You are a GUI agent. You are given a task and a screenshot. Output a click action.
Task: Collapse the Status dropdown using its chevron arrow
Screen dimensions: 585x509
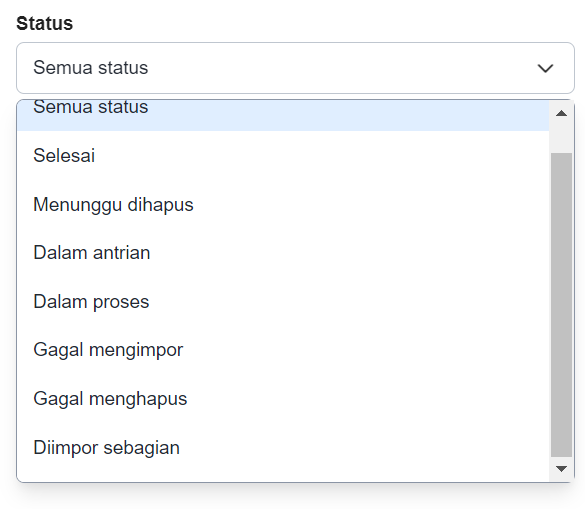(545, 68)
